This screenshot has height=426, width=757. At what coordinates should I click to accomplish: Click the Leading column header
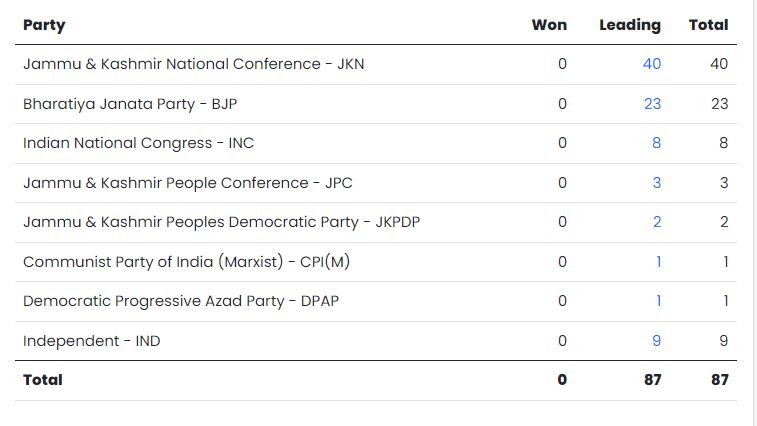click(x=630, y=25)
